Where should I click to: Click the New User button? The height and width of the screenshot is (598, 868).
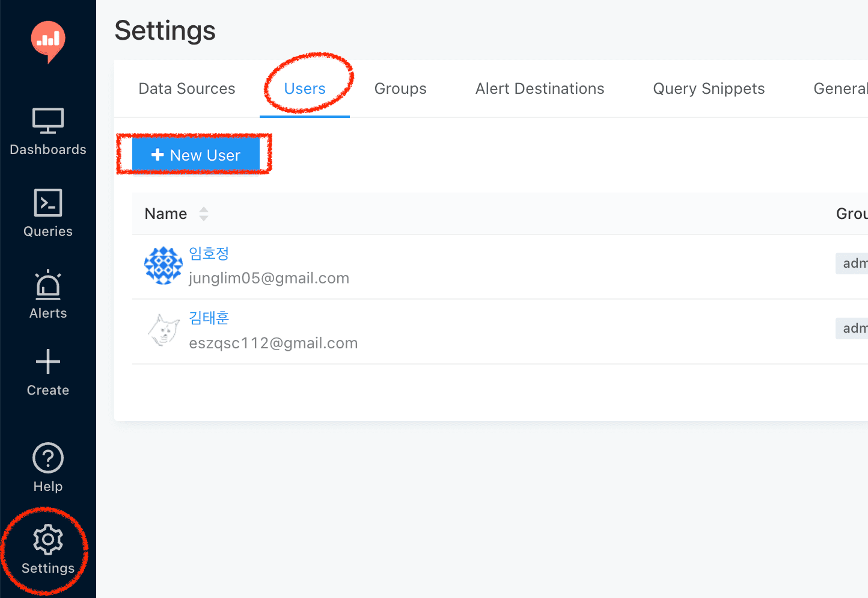coord(195,155)
